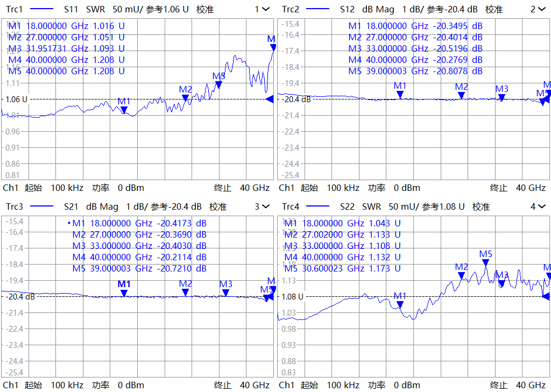Expand the Trc2 window dropdown chevron
The image size is (551, 392).
[x=541, y=9]
